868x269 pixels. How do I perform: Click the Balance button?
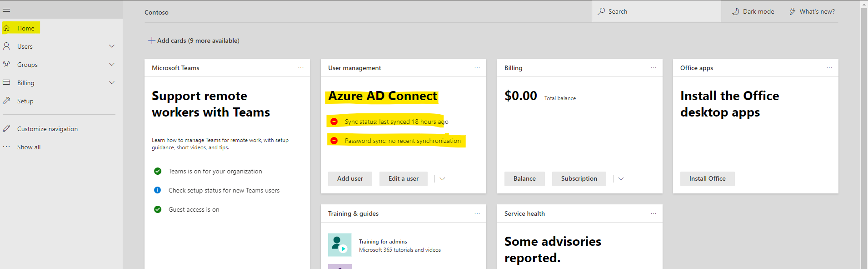point(524,179)
